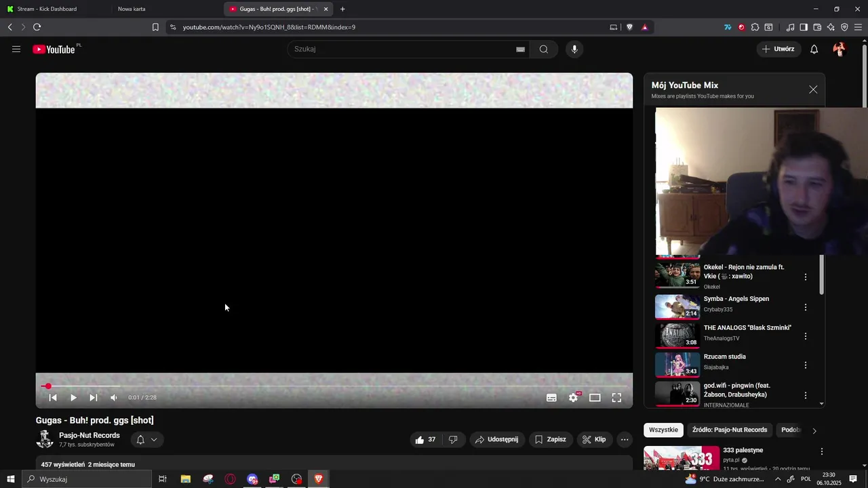The image size is (868, 488).
Task: Save video with Zapisz button
Action: pyautogui.click(x=551, y=439)
